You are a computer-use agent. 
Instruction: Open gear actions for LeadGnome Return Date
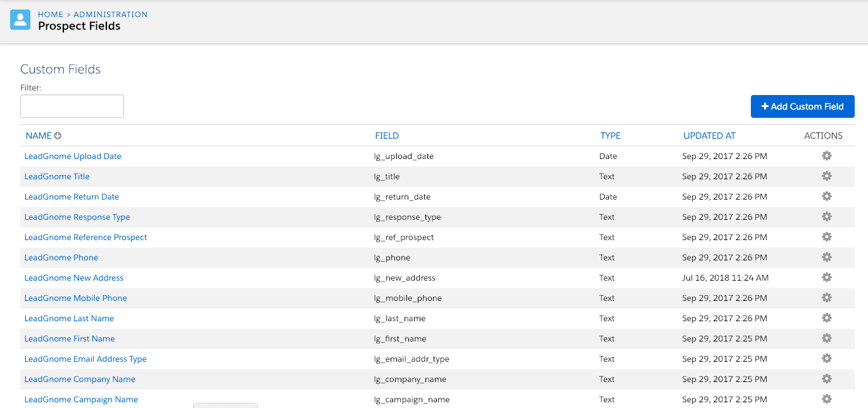pos(826,196)
